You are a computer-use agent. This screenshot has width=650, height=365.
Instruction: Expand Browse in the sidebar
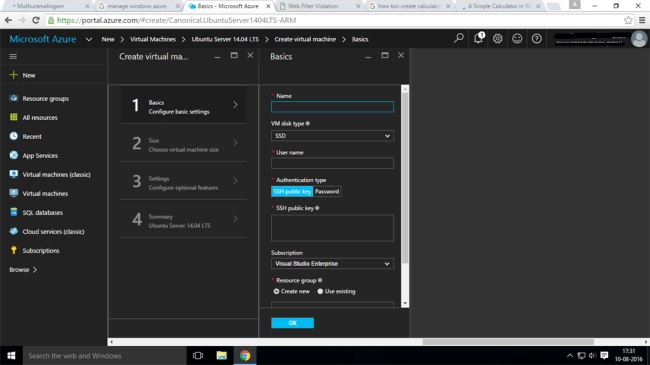click(23, 270)
